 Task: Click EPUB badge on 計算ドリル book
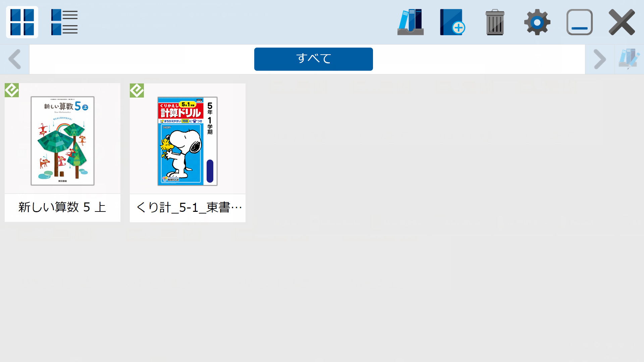[x=137, y=90]
